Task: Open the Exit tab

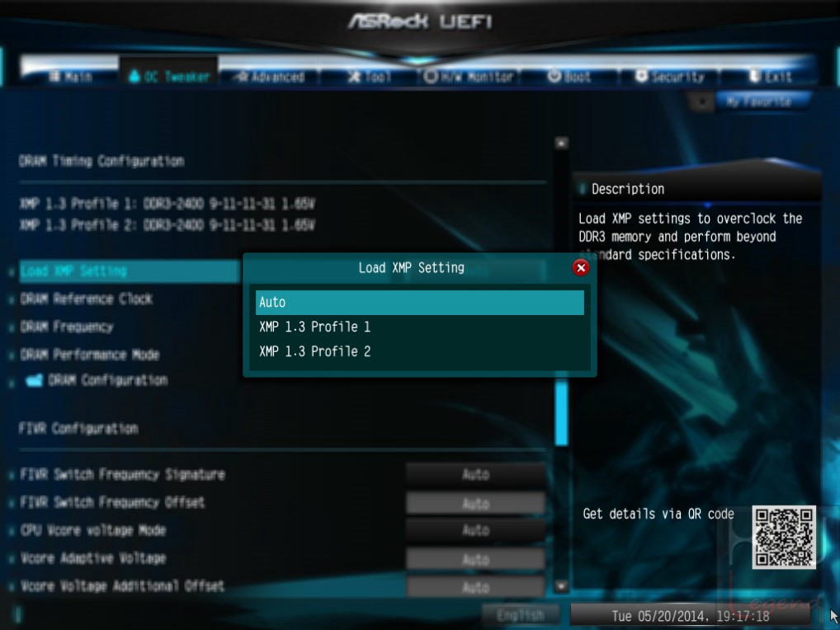Action: coord(771,77)
